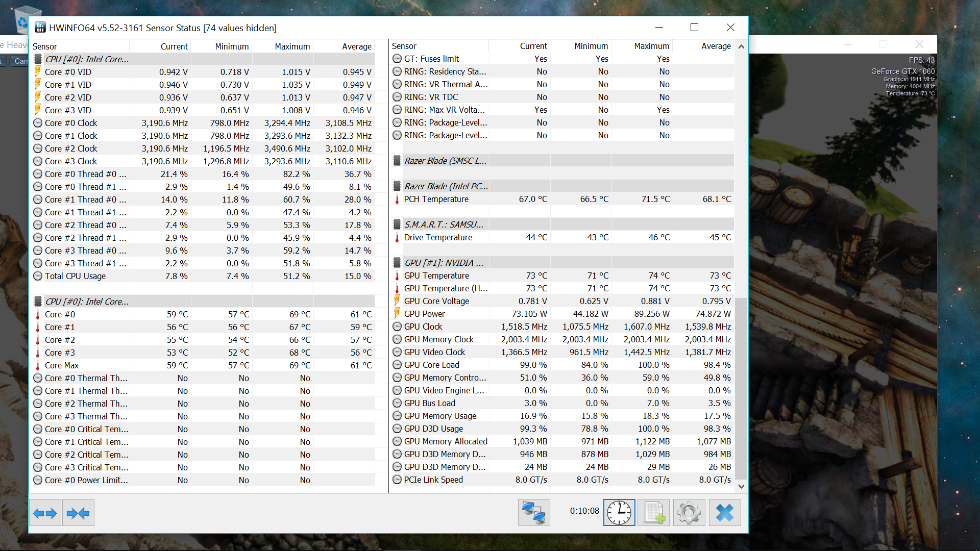Viewport: 980px width, 551px height.
Task: Select the GPU Memory Contro... row
Action: tap(562, 378)
